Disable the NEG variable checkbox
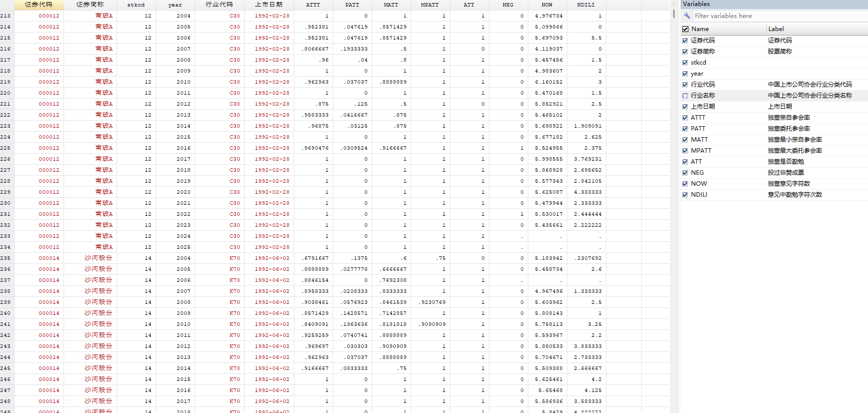This screenshot has height=413, width=868. click(x=685, y=173)
